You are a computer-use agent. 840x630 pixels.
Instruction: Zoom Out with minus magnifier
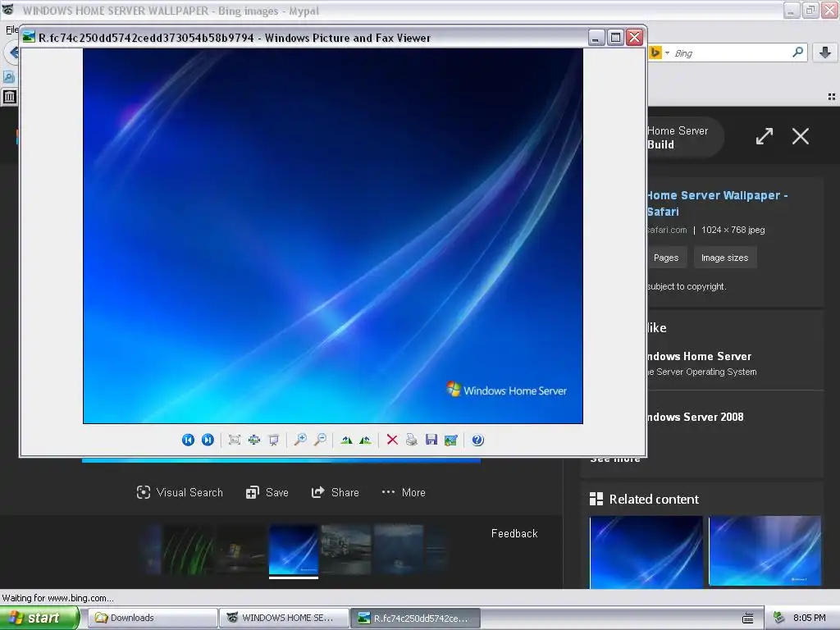pyautogui.click(x=320, y=440)
